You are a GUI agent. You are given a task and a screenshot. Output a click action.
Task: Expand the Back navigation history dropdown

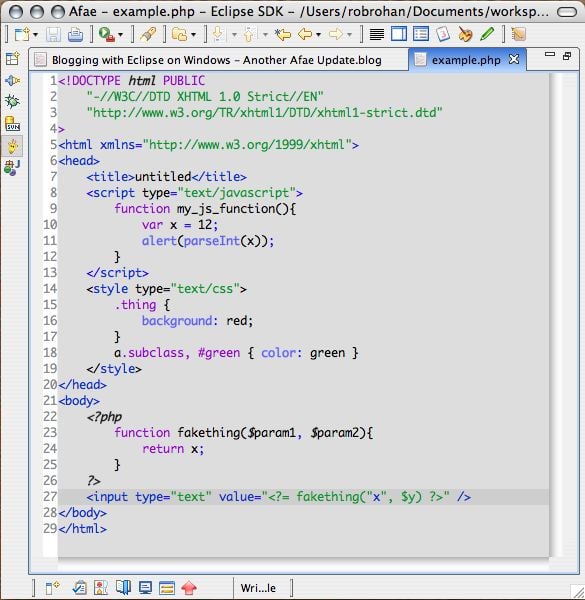pyautogui.click(x=318, y=35)
